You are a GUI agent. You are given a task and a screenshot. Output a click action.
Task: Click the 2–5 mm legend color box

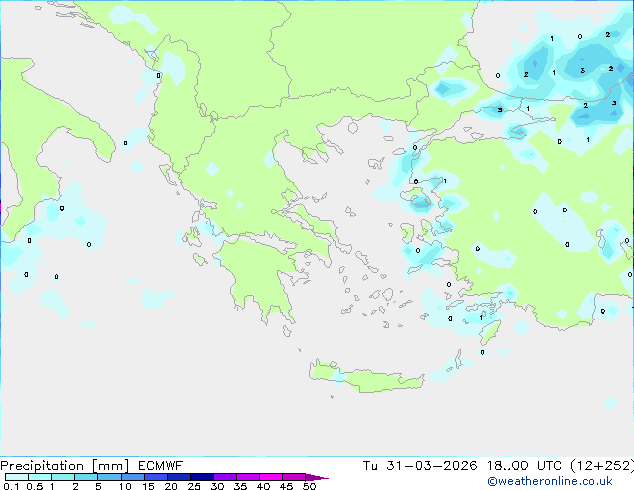pos(86,477)
